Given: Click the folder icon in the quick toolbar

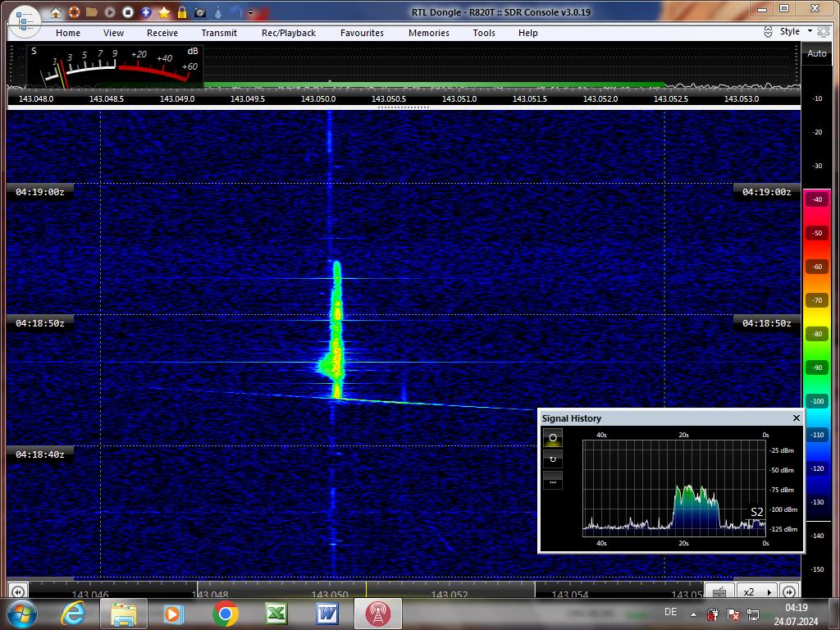Looking at the screenshot, I should coord(92,12).
